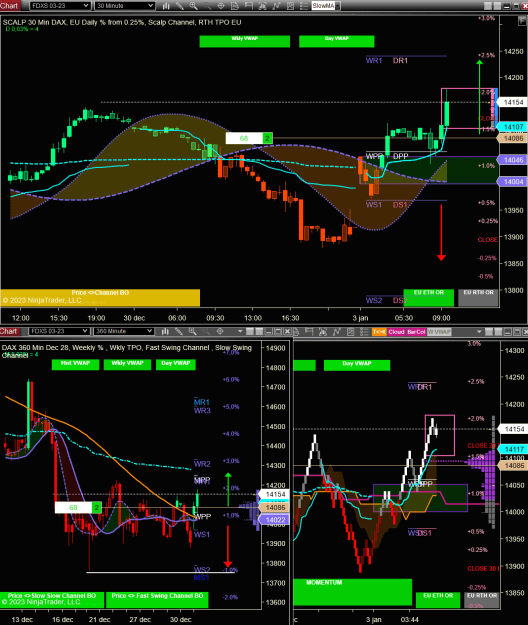Image resolution: width=528 pixels, height=625 pixels.
Task: Toggle the crosshair cursor in top toolbar
Action: 221,6
